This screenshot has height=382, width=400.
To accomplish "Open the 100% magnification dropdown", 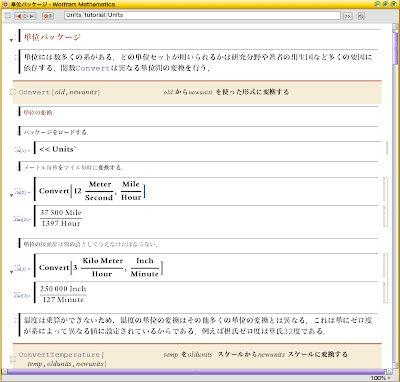I will pos(381,378).
